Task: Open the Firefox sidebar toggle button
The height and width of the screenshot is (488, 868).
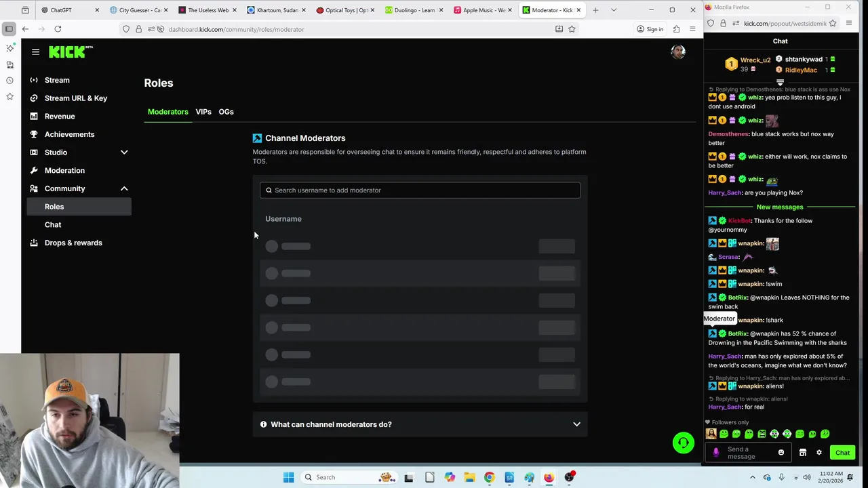Action: (9, 29)
